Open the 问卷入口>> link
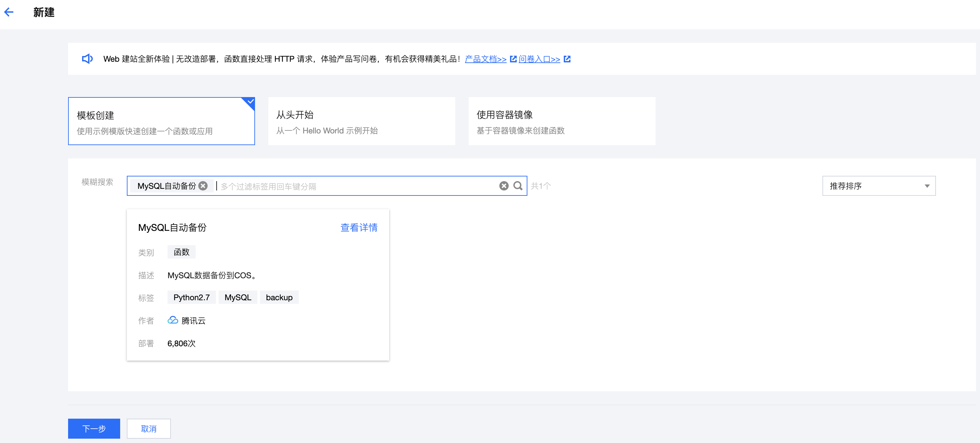 pos(539,59)
